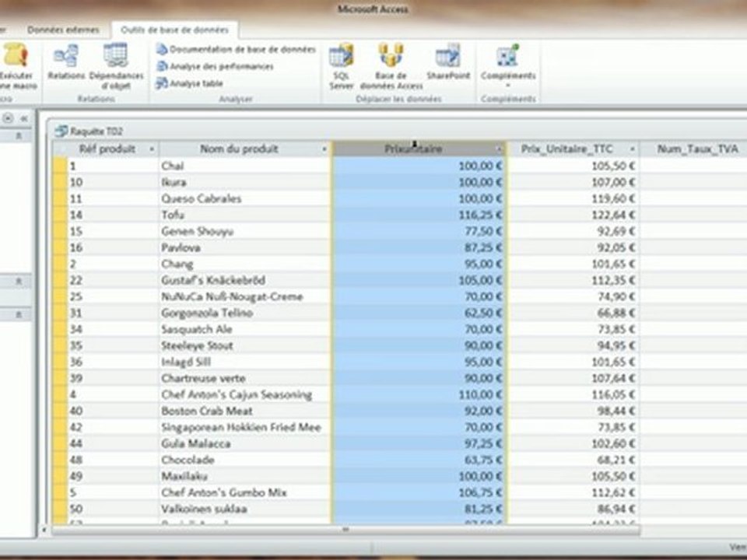Viewport: 747px width, 560px height.
Task: Open the Relations tool
Action: pos(66,62)
